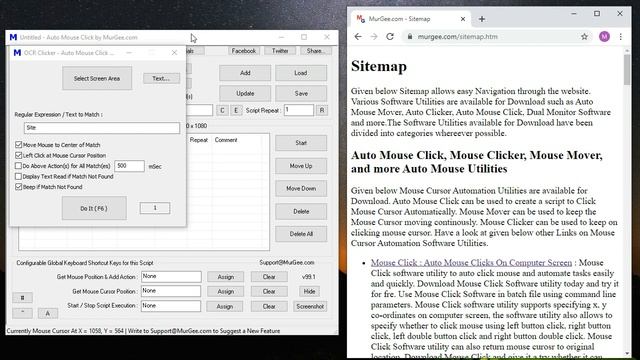The image size is (640, 360).
Task: Toggle Beep if Match Not Found
Action: (x=18, y=187)
